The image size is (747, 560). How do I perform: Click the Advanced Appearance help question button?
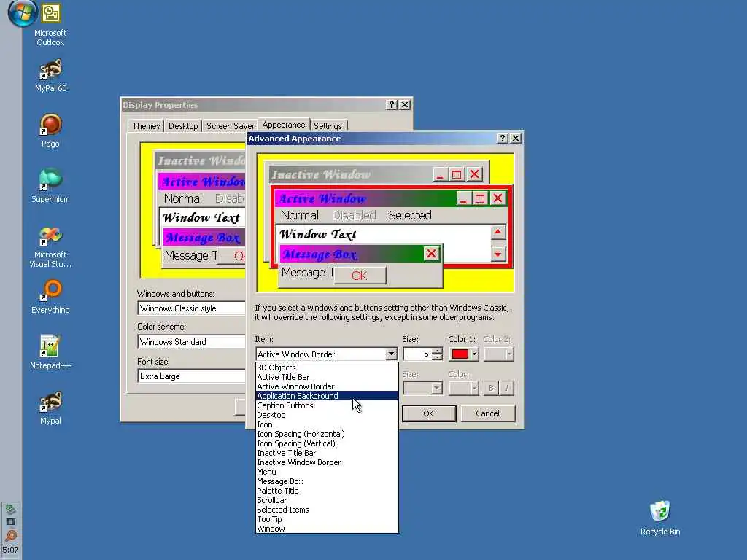point(502,139)
